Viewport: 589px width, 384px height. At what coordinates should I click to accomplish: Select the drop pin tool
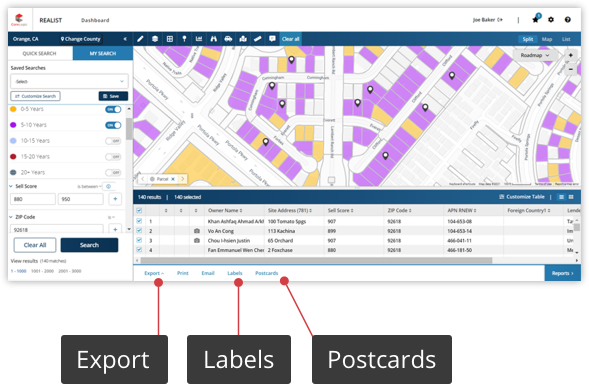[184, 39]
